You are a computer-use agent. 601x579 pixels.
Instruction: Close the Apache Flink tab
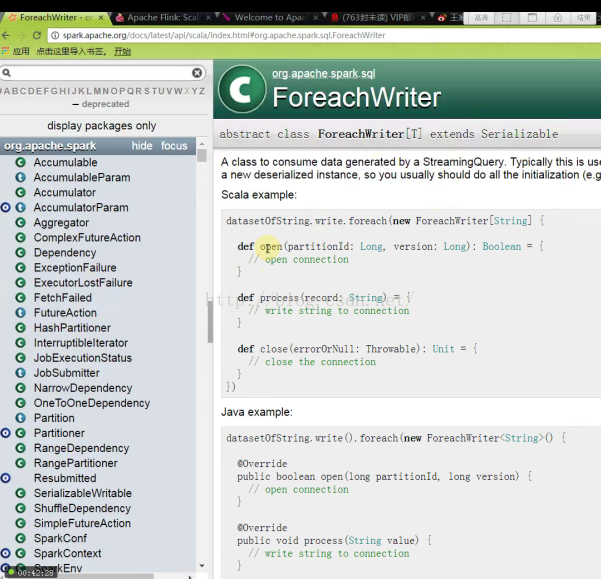tap(208, 18)
